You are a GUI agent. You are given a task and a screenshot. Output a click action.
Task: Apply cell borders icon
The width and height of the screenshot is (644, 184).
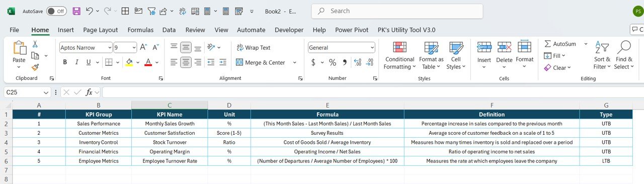[108, 62]
